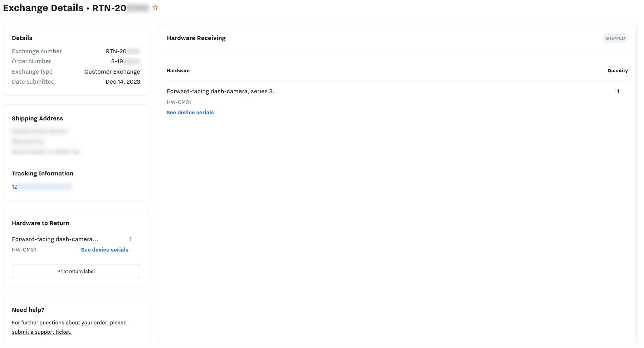
Task: Click the Hardware Receiving panel header
Action: pos(196,38)
